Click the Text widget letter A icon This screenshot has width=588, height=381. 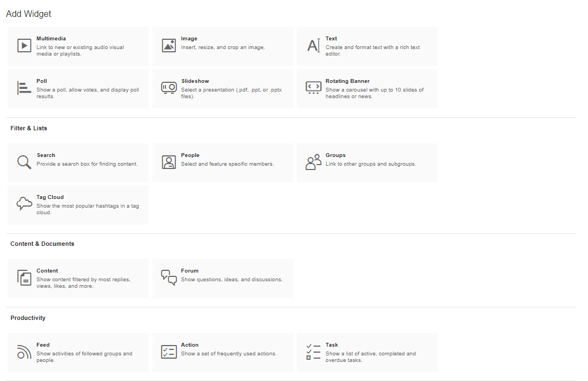pyautogui.click(x=314, y=45)
